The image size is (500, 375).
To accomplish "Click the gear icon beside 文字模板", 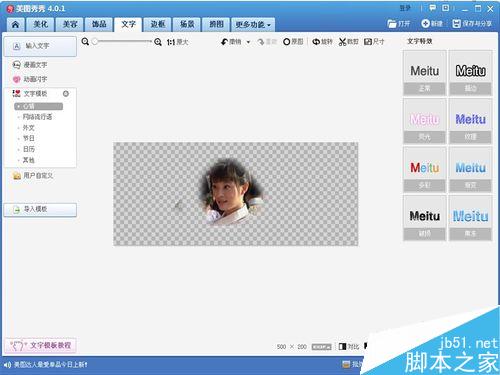I will click(66, 94).
